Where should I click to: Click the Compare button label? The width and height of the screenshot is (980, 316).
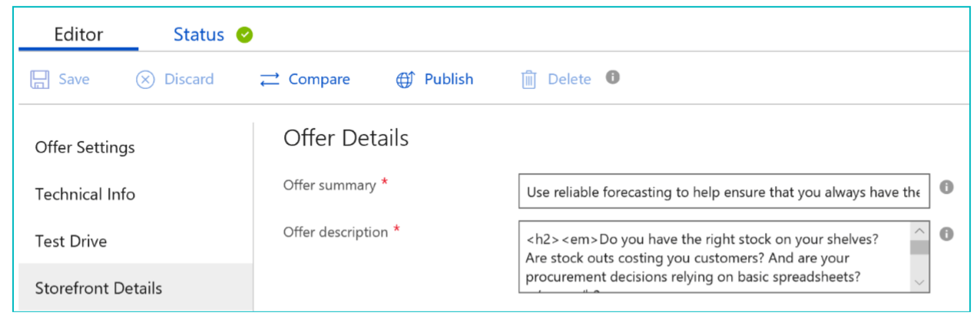[x=319, y=79]
